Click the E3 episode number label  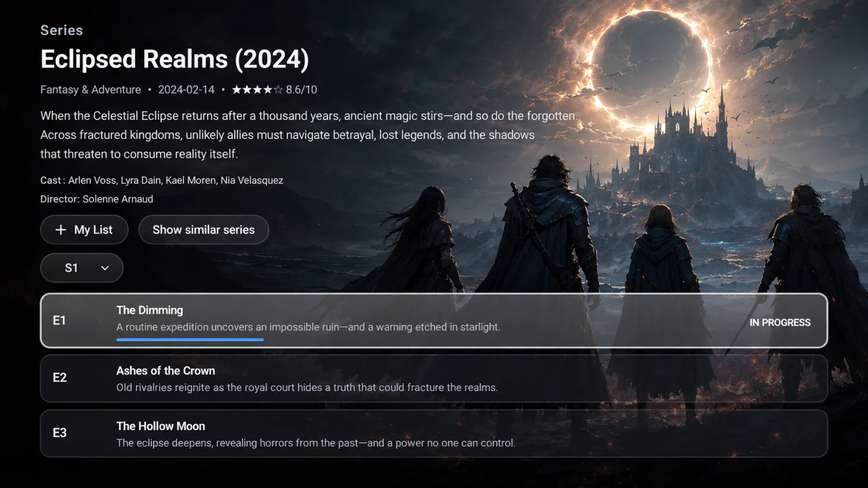click(x=60, y=433)
